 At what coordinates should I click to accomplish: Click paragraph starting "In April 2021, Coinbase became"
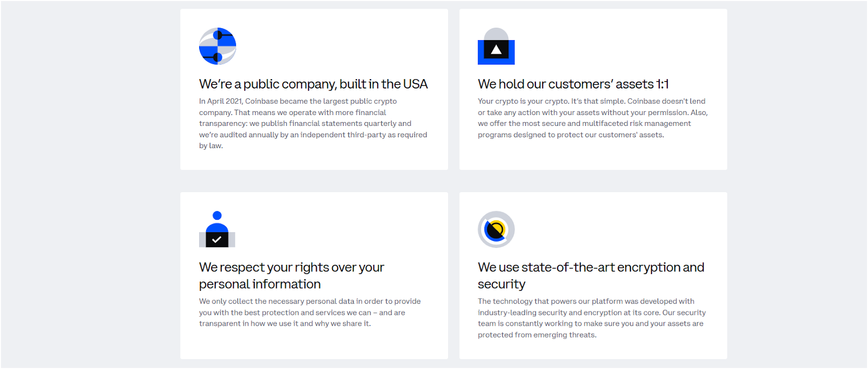click(x=313, y=123)
